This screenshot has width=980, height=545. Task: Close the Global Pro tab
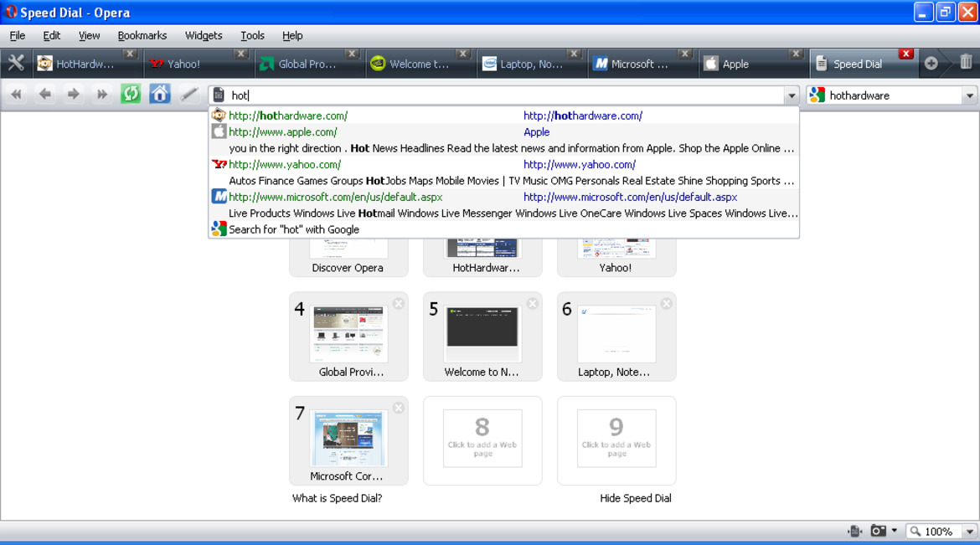pyautogui.click(x=352, y=54)
